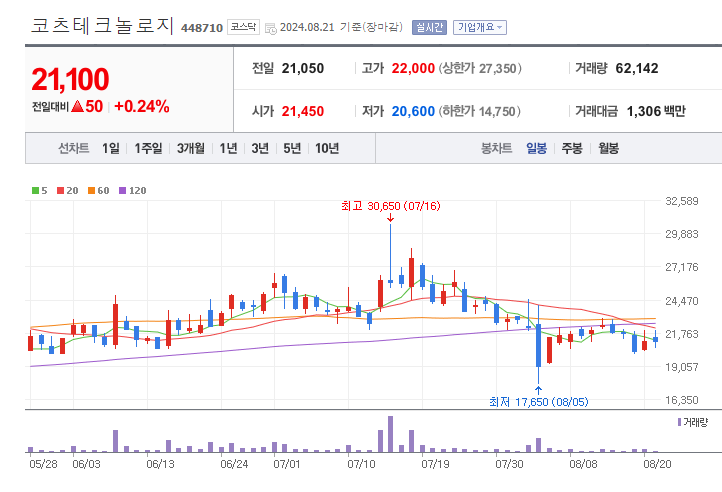The height and width of the screenshot is (492, 722).
Task: Click the 16,350 price axis label
Action: coord(681,400)
